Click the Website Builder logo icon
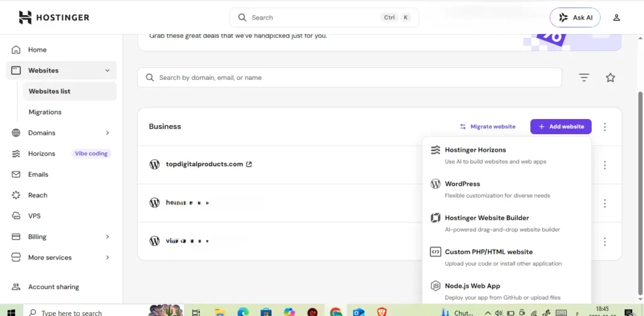The width and height of the screenshot is (644, 316). (x=435, y=218)
